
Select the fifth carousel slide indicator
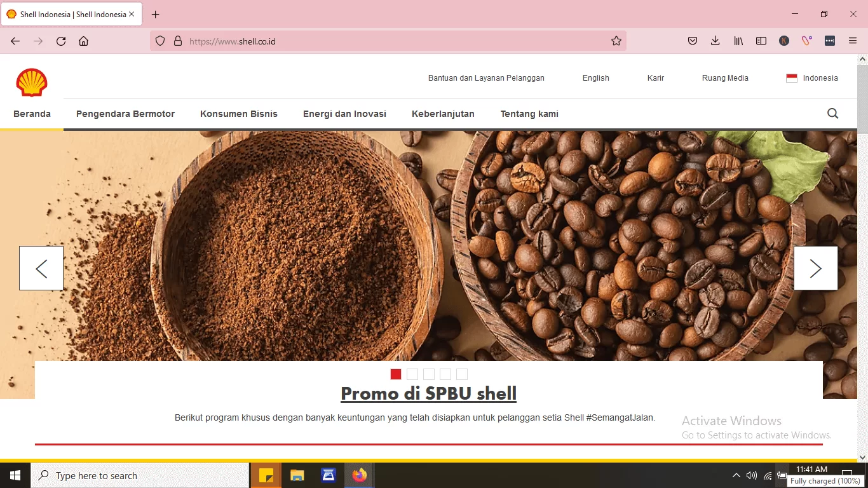coord(462,374)
